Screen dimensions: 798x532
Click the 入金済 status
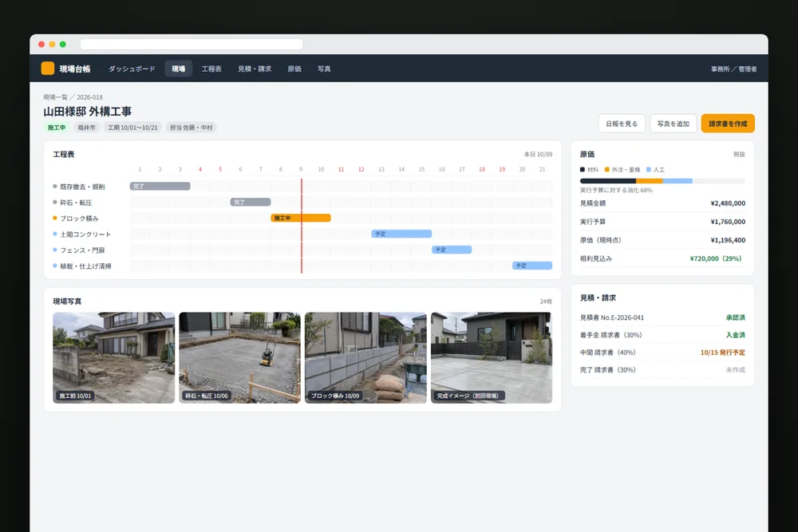pyautogui.click(x=736, y=335)
